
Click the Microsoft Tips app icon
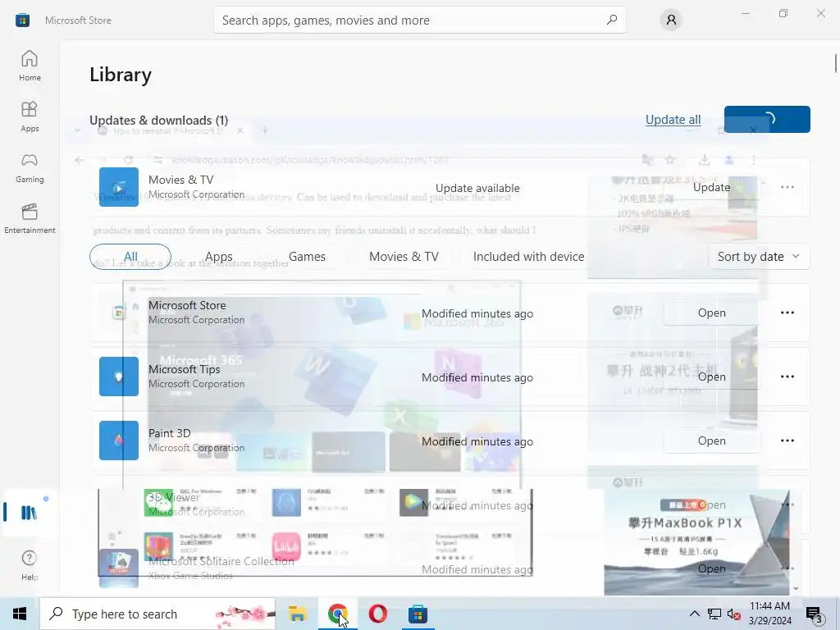[119, 377]
